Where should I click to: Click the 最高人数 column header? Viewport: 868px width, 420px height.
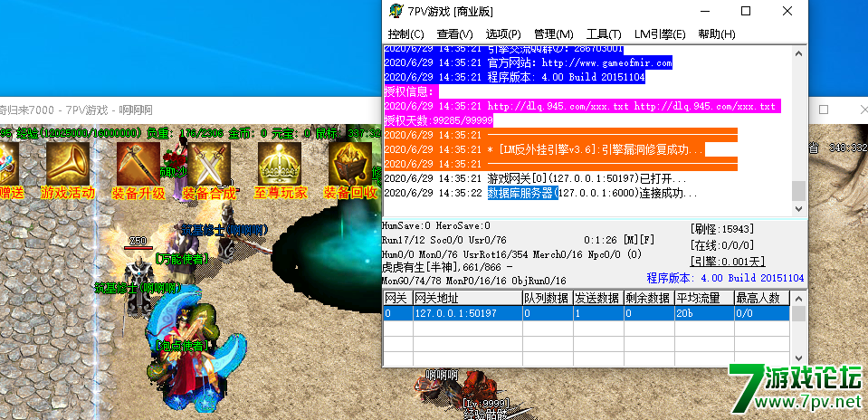(762, 299)
